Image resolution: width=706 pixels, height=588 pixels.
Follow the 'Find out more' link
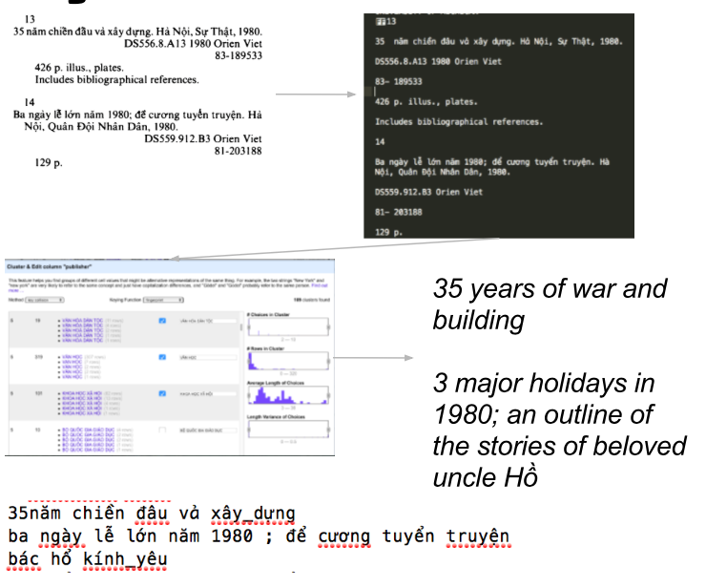(x=319, y=283)
